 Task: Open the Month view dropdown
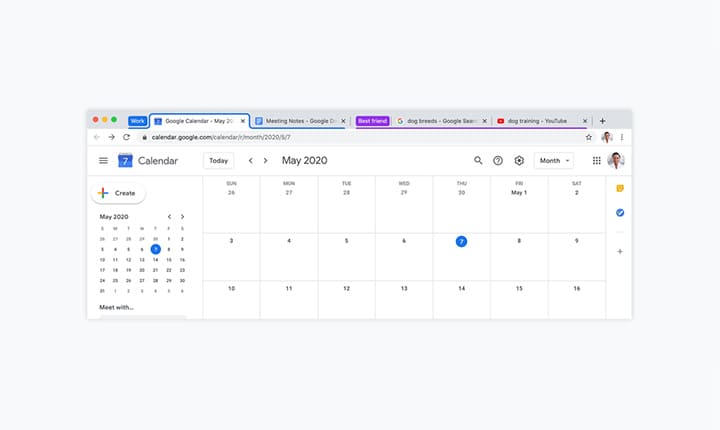click(554, 160)
